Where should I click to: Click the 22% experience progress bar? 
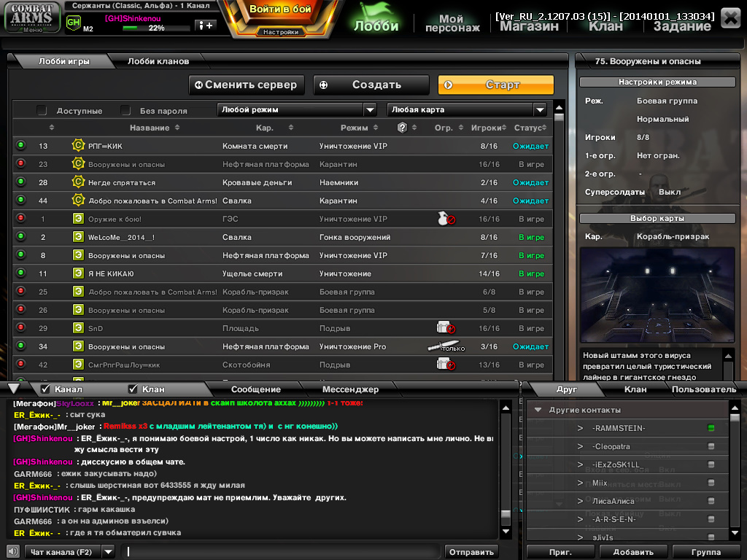tap(156, 28)
